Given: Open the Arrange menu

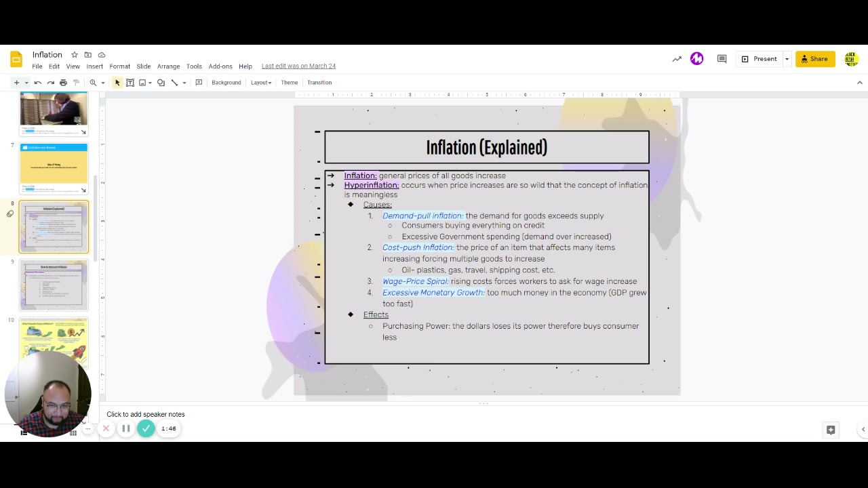Looking at the screenshot, I should pos(169,66).
